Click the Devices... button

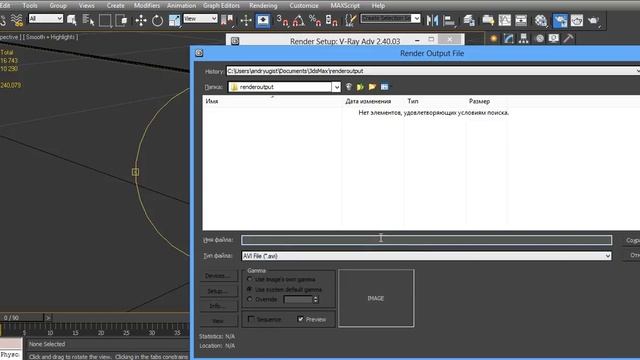(218, 276)
